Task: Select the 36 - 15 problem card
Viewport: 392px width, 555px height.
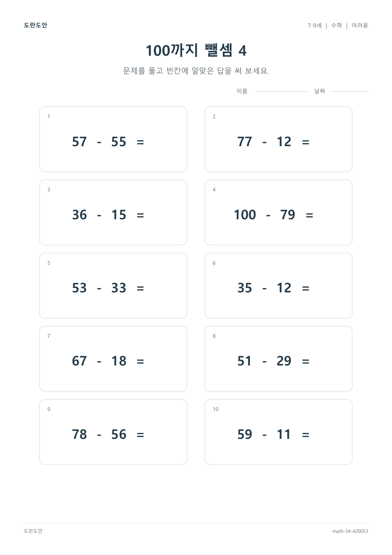Action: (x=113, y=213)
